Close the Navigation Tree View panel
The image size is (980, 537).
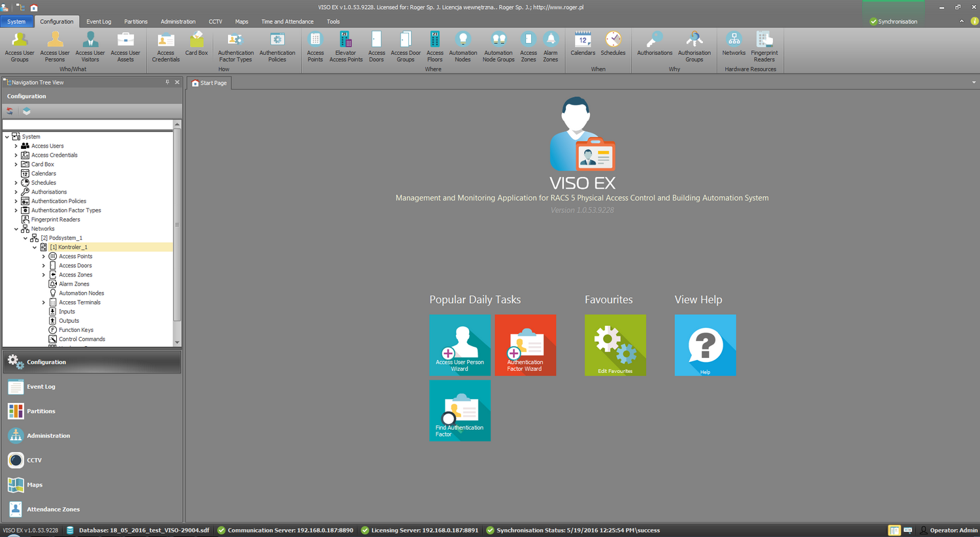(177, 82)
